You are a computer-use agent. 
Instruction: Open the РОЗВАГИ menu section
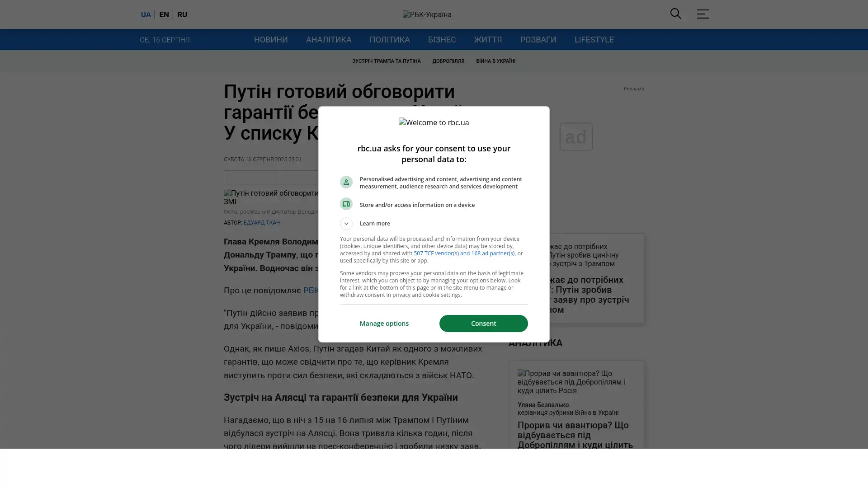(x=538, y=40)
